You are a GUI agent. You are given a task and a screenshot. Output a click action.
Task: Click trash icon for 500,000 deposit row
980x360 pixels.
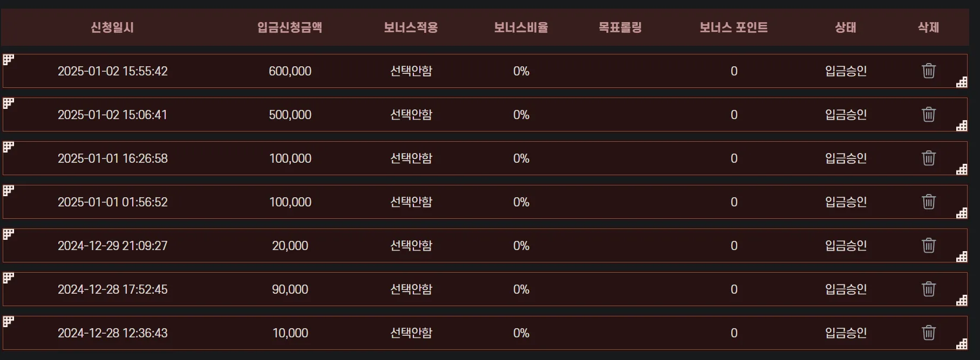[928, 114]
